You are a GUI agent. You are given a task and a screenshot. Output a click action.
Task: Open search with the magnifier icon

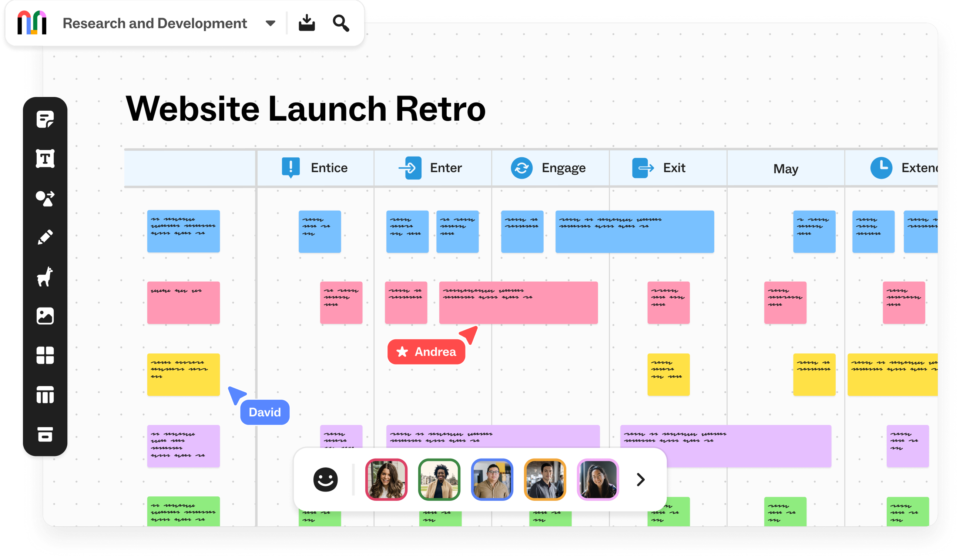tap(340, 23)
